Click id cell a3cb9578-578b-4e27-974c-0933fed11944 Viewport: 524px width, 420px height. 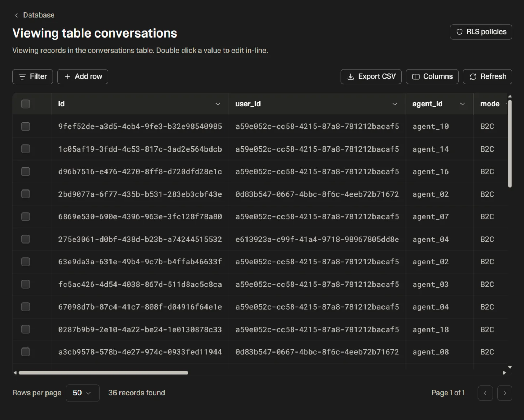(x=140, y=352)
